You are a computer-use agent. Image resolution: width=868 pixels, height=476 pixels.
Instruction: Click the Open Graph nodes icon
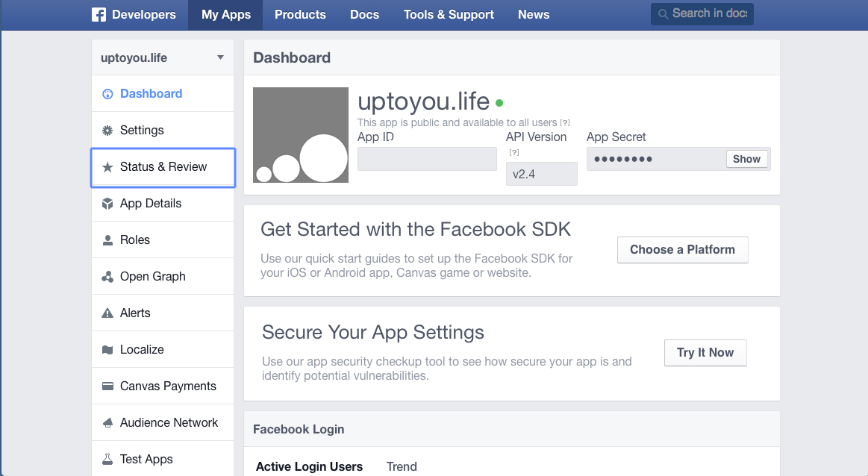point(107,277)
